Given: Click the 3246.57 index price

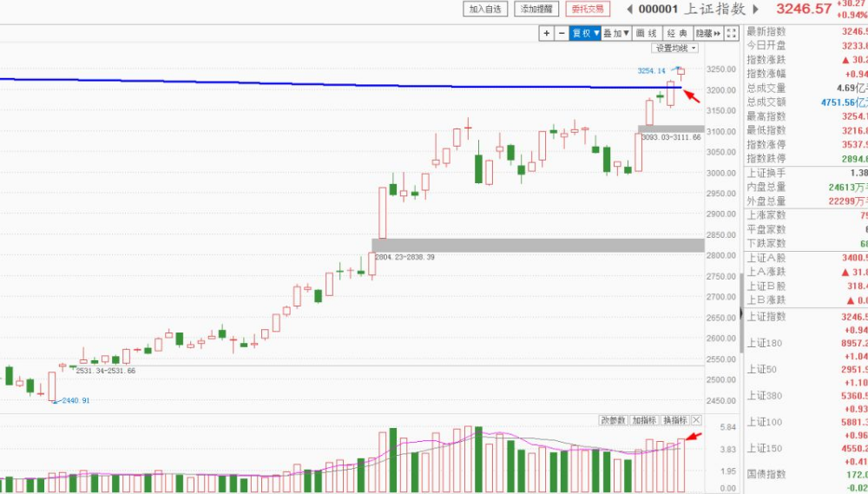Looking at the screenshot, I should pos(804,9).
